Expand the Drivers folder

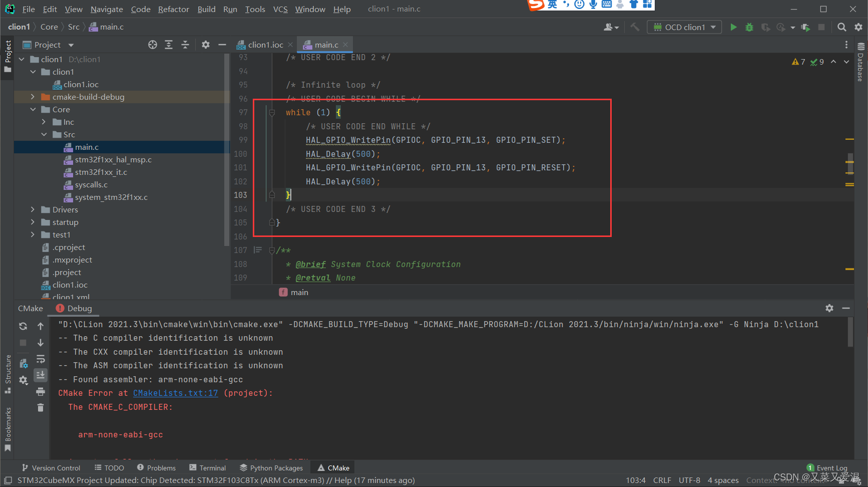[33, 209]
